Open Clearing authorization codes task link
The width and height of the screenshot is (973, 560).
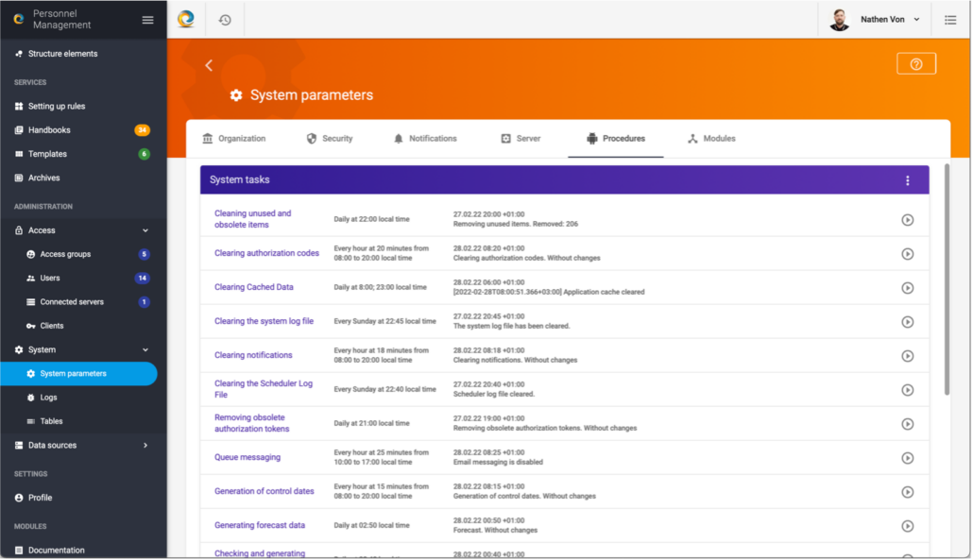pyautogui.click(x=266, y=253)
